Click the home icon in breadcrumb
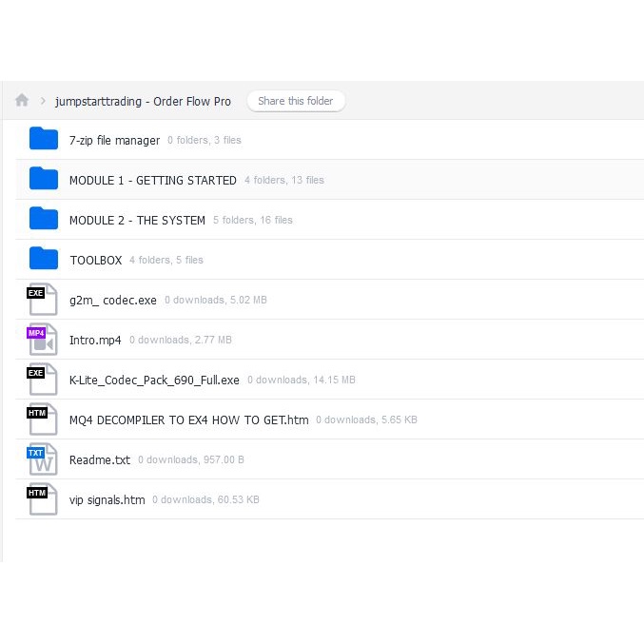The height and width of the screenshot is (644, 644). pos(22,101)
